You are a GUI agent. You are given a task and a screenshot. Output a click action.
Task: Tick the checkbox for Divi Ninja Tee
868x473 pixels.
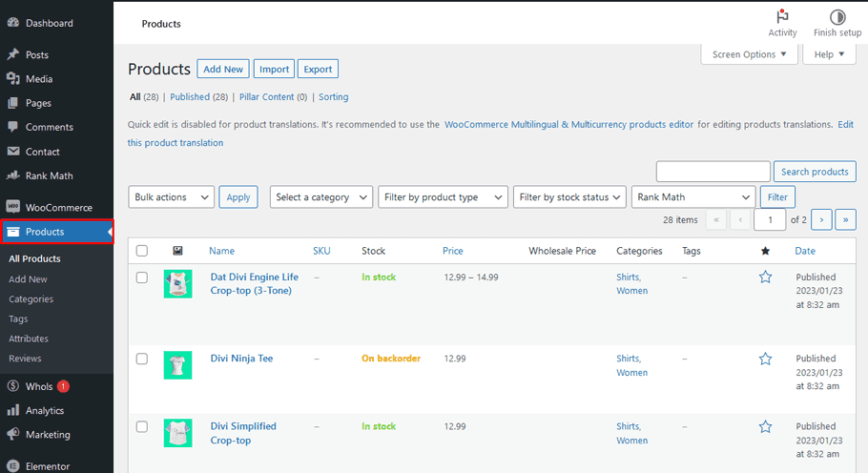point(142,359)
